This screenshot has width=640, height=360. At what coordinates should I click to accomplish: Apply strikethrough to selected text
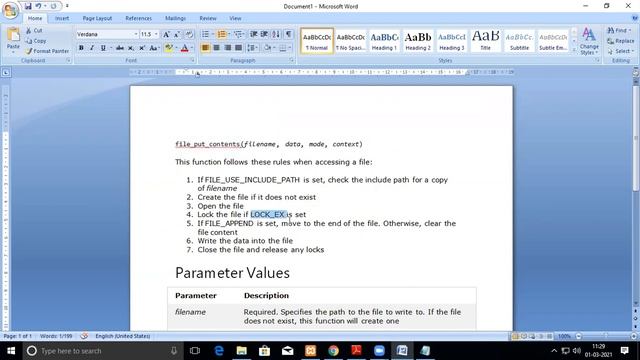120,48
